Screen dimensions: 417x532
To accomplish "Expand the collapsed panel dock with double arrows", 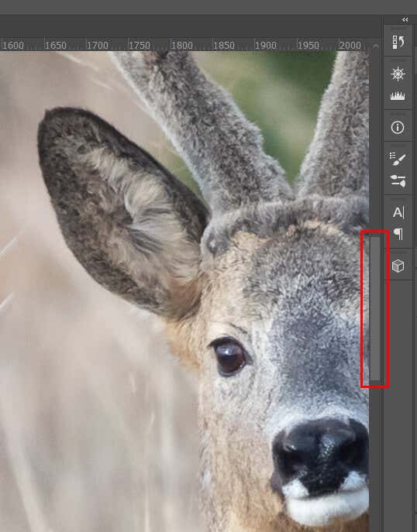I will tap(405, 19).
